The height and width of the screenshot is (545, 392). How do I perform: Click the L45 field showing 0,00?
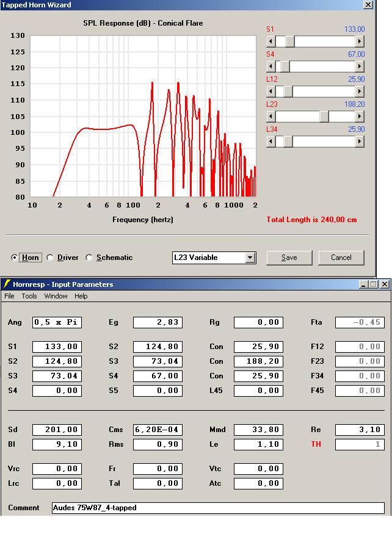pyautogui.click(x=258, y=391)
